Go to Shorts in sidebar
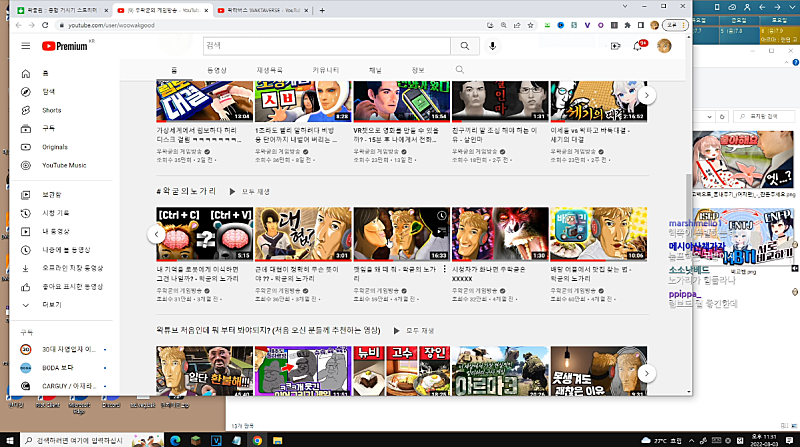The width and height of the screenshot is (800, 447). [51, 110]
